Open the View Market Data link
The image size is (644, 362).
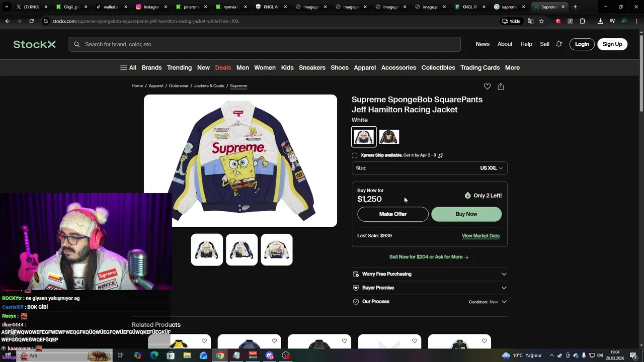click(480, 236)
